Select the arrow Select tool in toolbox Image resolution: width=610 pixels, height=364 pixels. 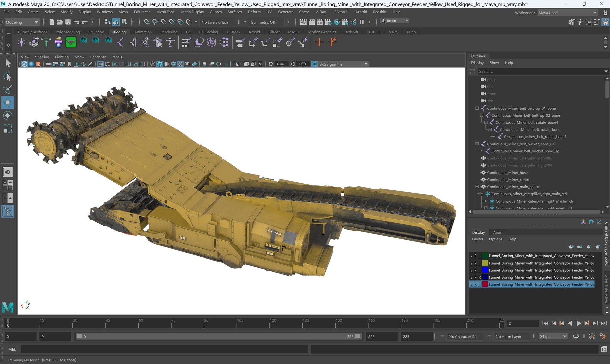(x=8, y=63)
